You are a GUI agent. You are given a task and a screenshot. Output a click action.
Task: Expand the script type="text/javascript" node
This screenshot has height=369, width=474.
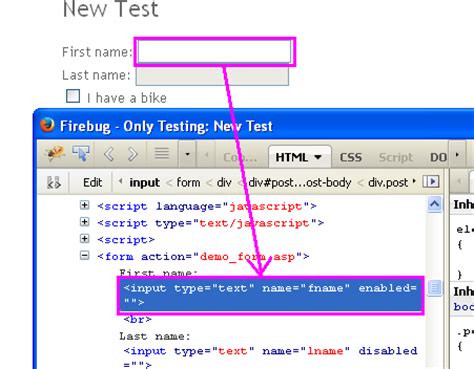85,222
